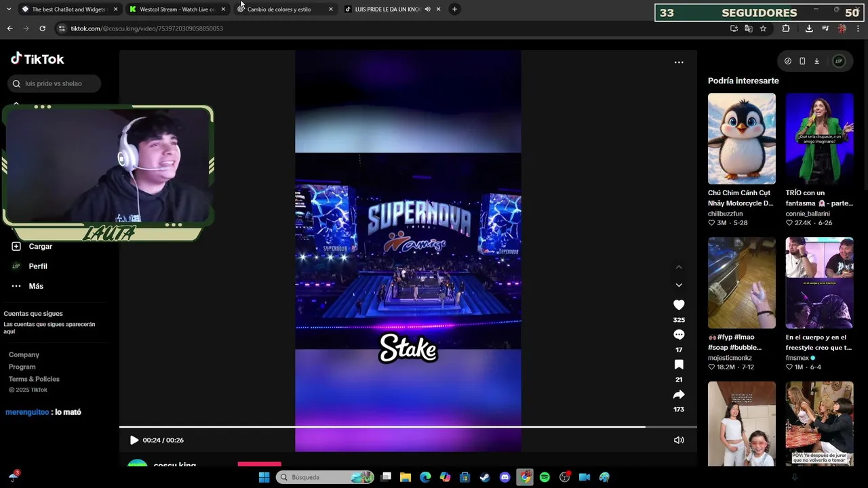Click the chillbuzzfun username
The image size is (868, 488).
[x=725, y=213]
